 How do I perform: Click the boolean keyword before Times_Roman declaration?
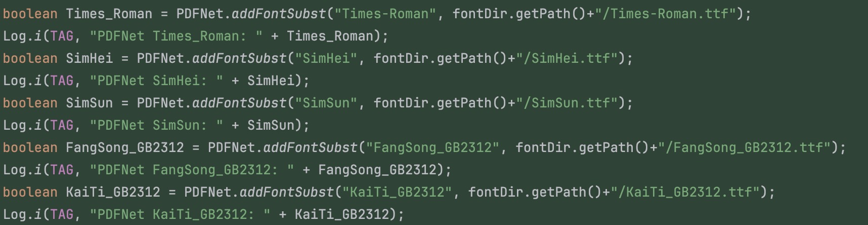[30, 14]
